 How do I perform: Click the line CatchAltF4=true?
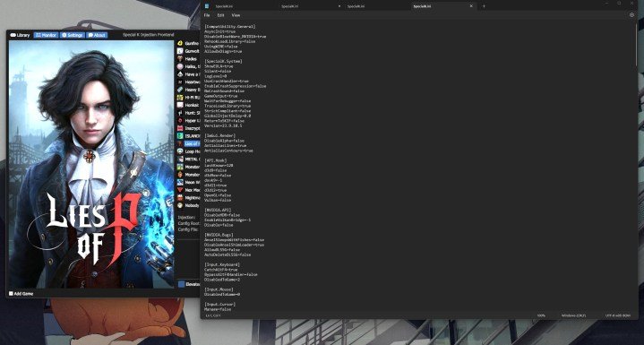[x=221, y=270]
